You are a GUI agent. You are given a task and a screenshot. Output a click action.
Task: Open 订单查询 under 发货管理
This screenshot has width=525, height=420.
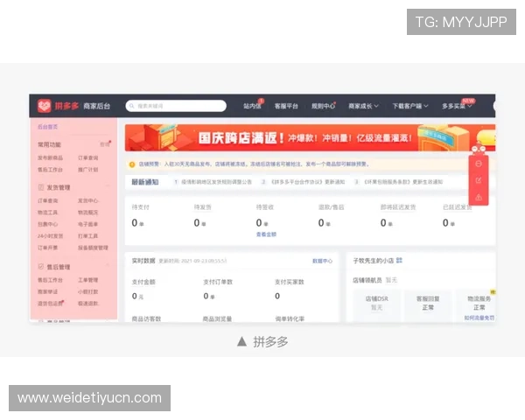pos(47,200)
